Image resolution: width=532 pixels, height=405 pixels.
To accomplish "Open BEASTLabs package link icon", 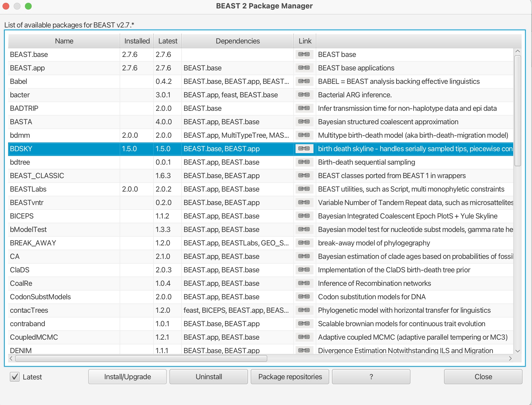I will 304,189.
